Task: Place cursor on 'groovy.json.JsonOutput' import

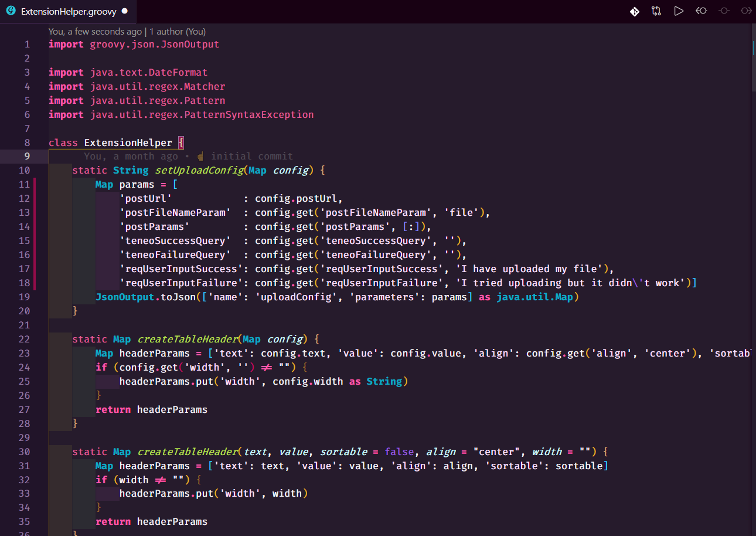Action: pos(154,44)
